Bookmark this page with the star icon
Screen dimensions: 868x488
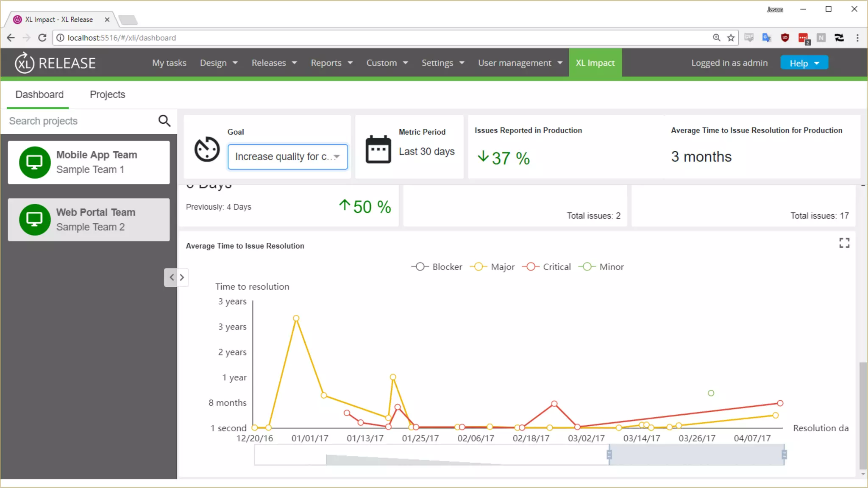(x=731, y=38)
